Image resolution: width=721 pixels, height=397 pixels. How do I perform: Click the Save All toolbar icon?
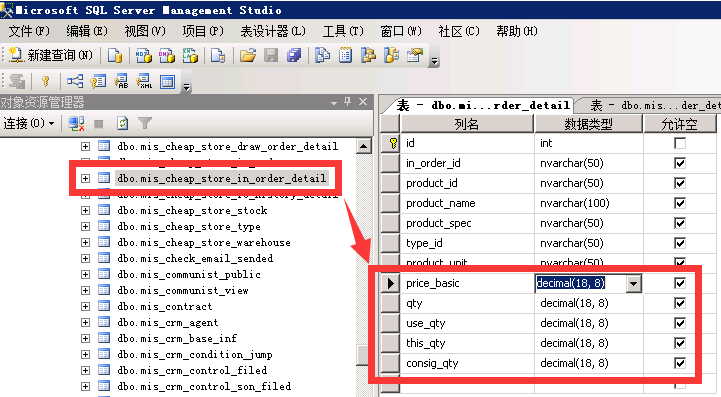(x=294, y=56)
